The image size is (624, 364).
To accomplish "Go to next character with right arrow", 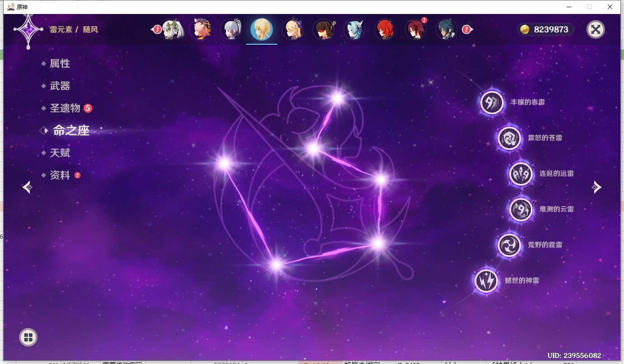I will click(x=596, y=187).
